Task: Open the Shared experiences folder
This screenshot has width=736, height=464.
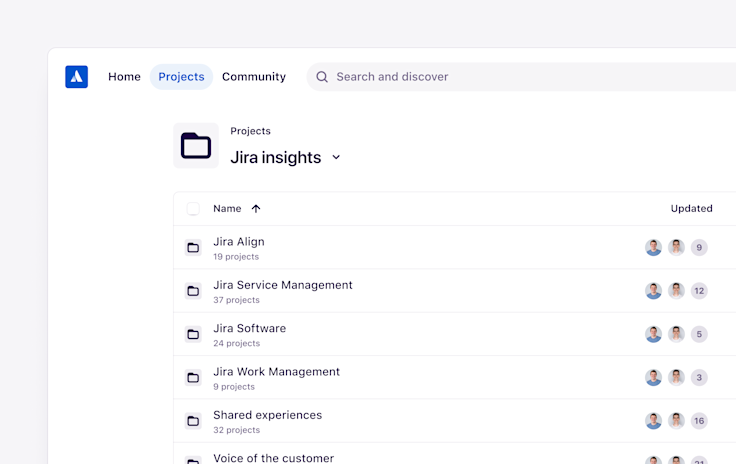Action: 268,415
